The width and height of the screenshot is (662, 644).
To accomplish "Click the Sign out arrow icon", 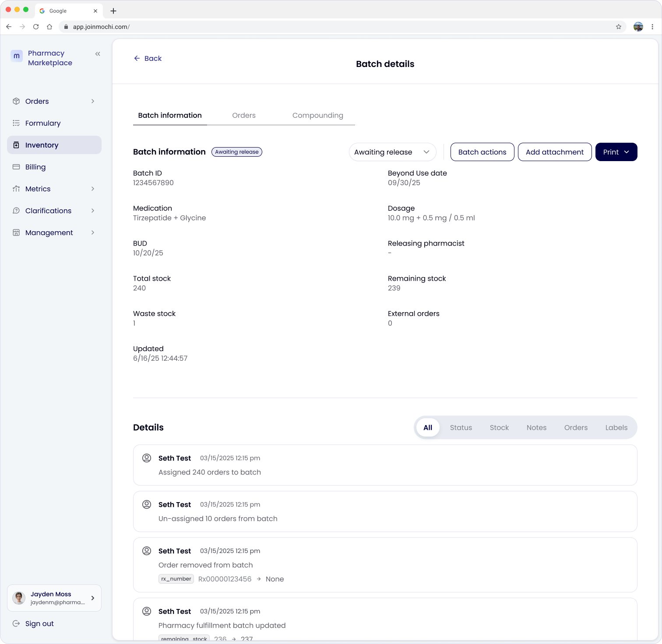I will click(16, 623).
